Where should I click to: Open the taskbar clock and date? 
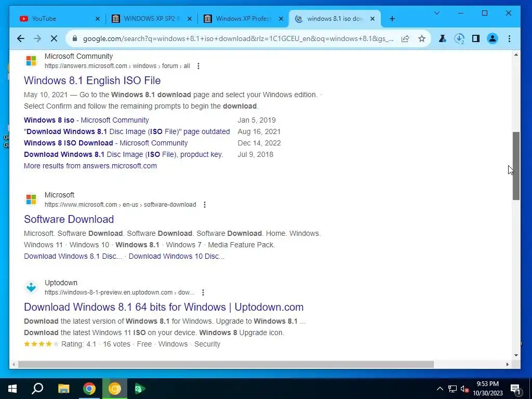487,389
